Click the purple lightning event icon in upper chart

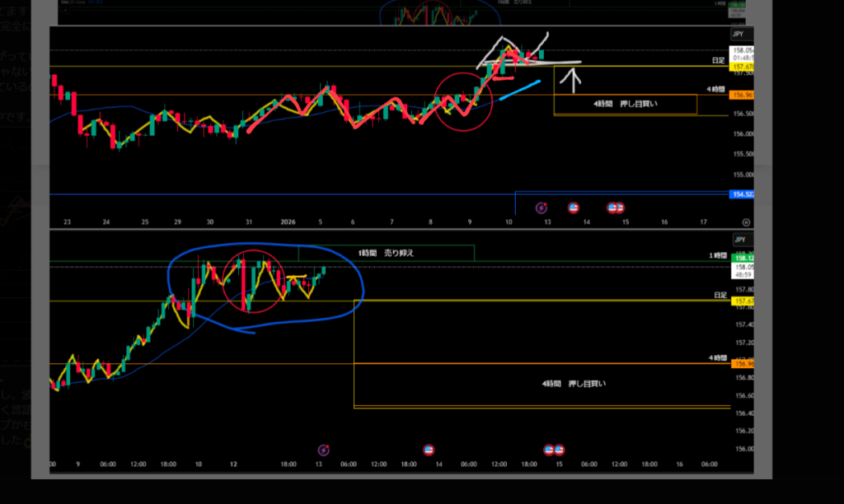click(x=542, y=208)
